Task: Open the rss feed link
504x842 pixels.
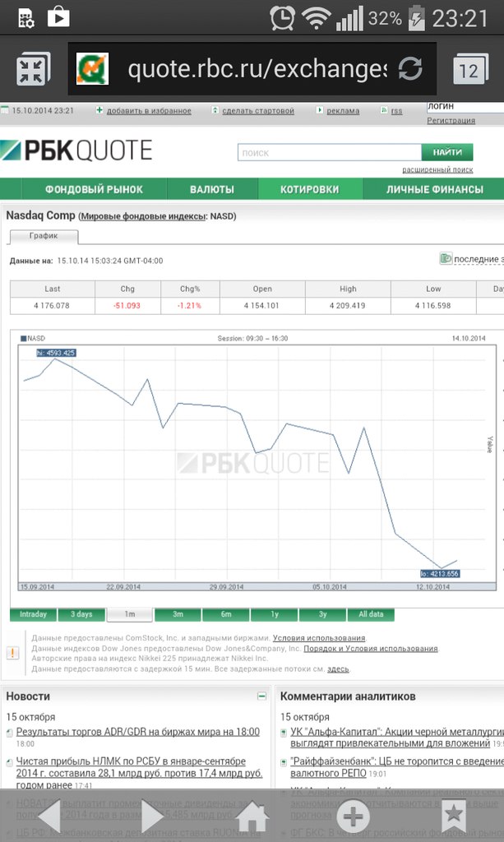Action: click(x=396, y=111)
